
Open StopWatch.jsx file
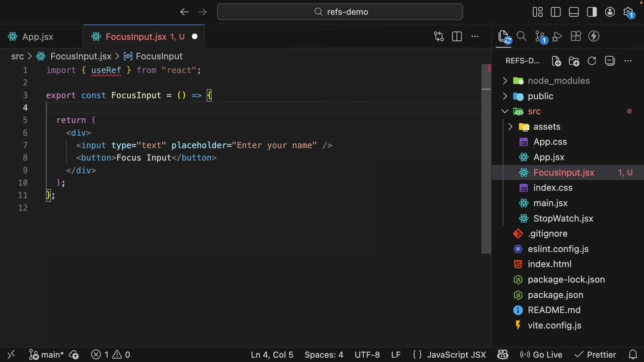[568, 219]
